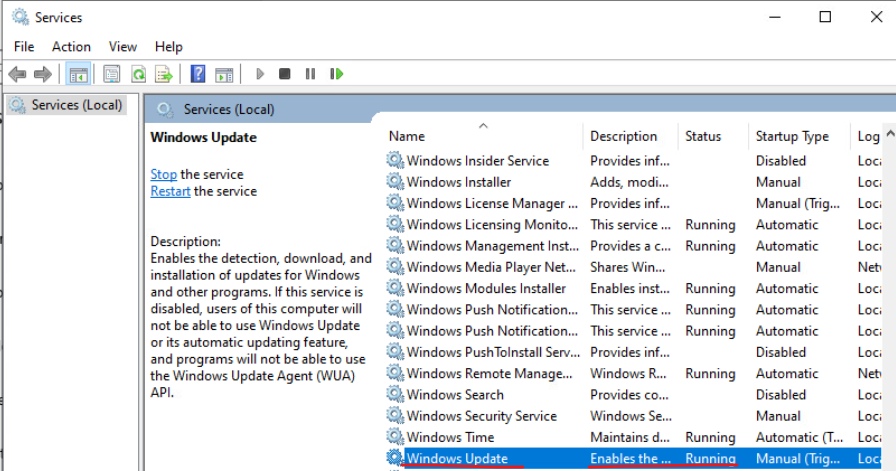Click Running status of Windows Time

710,437
